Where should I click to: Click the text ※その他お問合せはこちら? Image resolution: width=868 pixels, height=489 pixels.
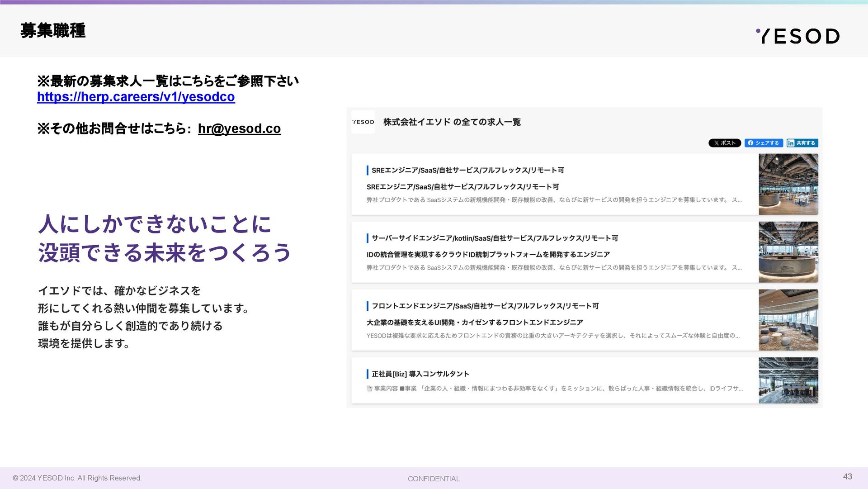tap(112, 128)
